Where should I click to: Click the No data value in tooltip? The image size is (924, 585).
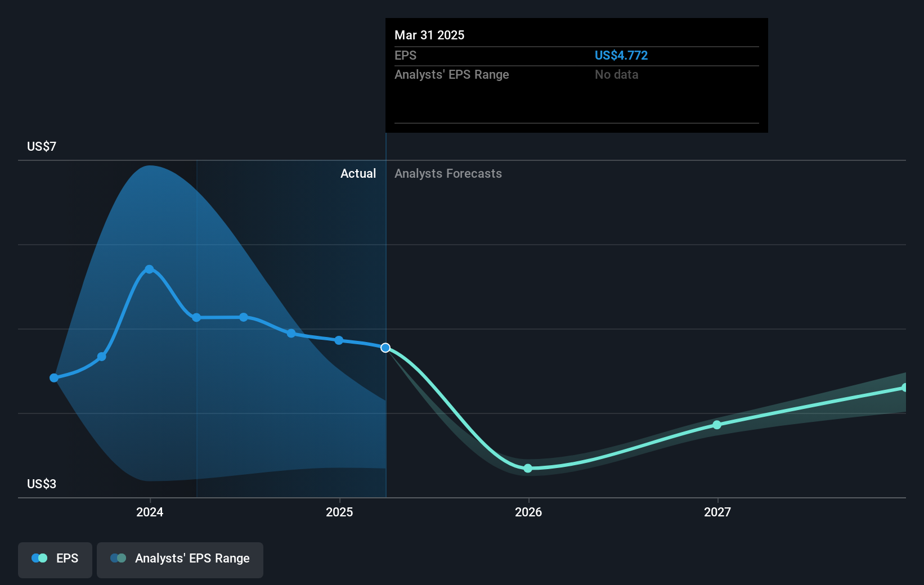point(616,74)
